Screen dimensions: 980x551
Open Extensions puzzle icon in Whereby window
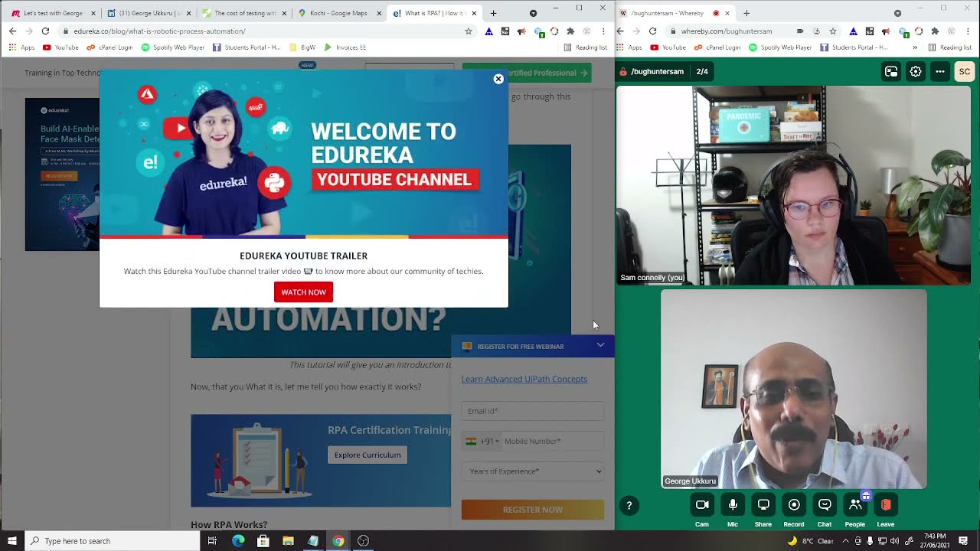coord(935,31)
